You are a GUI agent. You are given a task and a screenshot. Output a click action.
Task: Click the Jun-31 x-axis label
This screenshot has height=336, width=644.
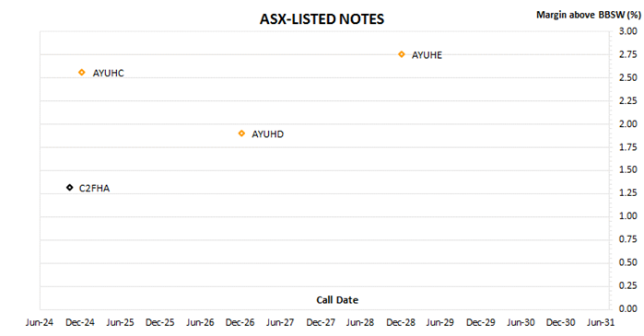tap(601, 322)
